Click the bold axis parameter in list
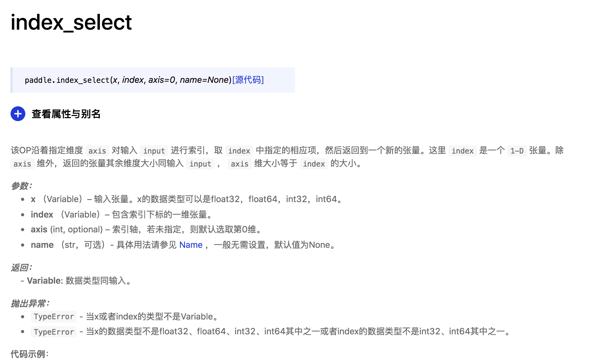This screenshot has width=600, height=364. coord(39,229)
